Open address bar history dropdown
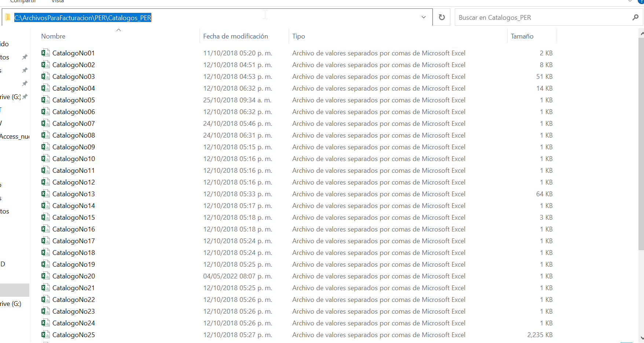This screenshot has height=343, width=644. coord(424,17)
